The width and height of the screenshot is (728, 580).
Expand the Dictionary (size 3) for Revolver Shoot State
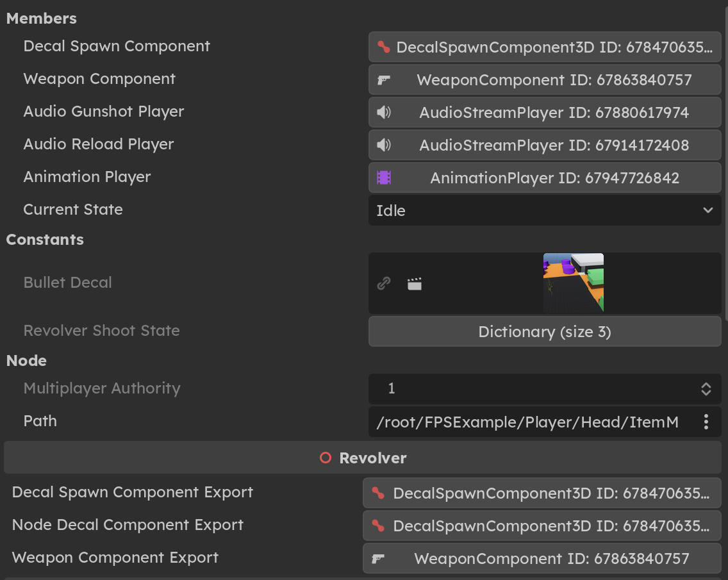544,331
